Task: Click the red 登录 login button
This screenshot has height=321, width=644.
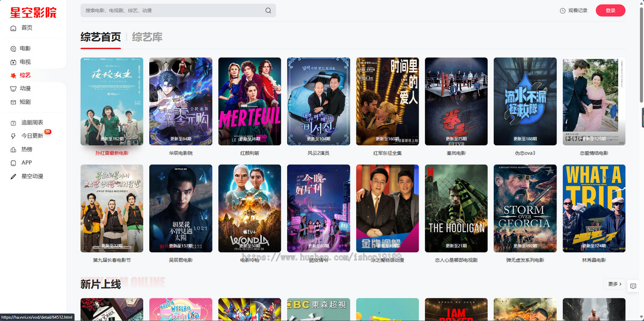Action: click(x=610, y=11)
